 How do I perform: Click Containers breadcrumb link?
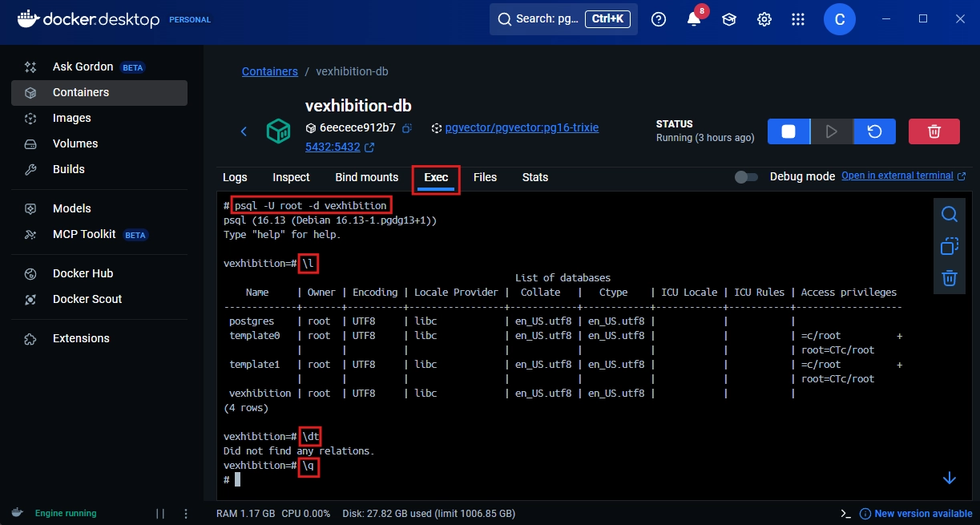(x=270, y=71)
